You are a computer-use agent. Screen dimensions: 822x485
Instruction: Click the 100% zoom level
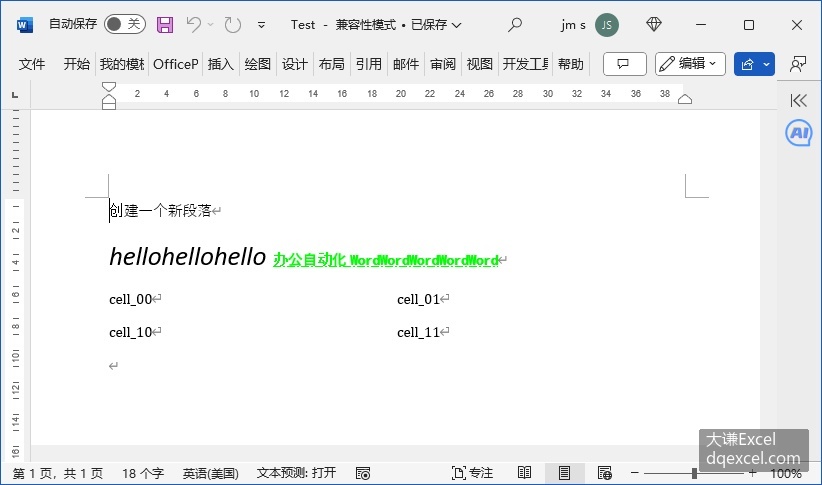[786, 473]
